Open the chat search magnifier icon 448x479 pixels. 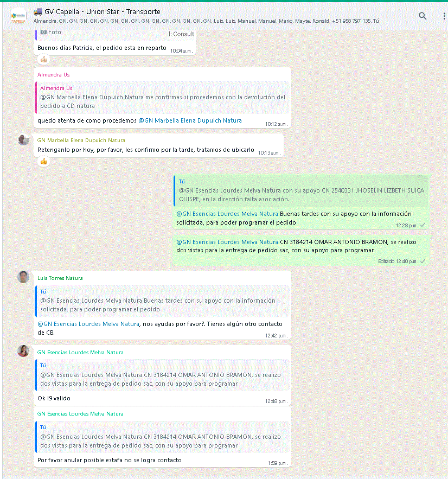pyautogui.click(x=423, y=16)
